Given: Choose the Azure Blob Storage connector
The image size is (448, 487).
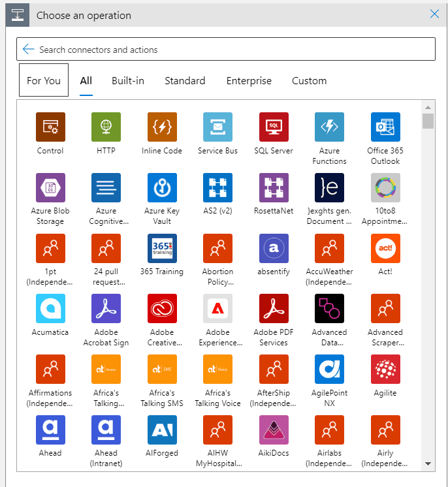Looking at the screenshot, I should [x=50, y=187].
